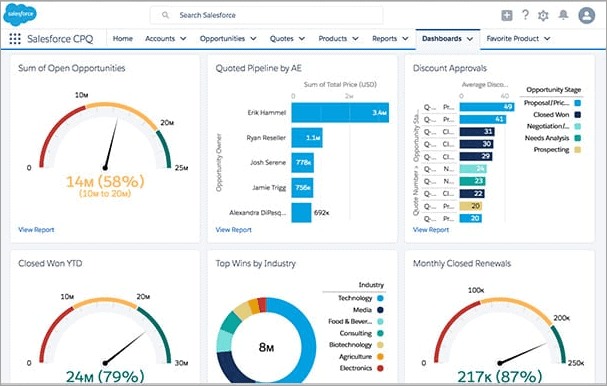Screen dimensions: 607x386
Task: Click the Food & Bever... legend swatch
Action: pyautogui.click(x=380, y=321)
